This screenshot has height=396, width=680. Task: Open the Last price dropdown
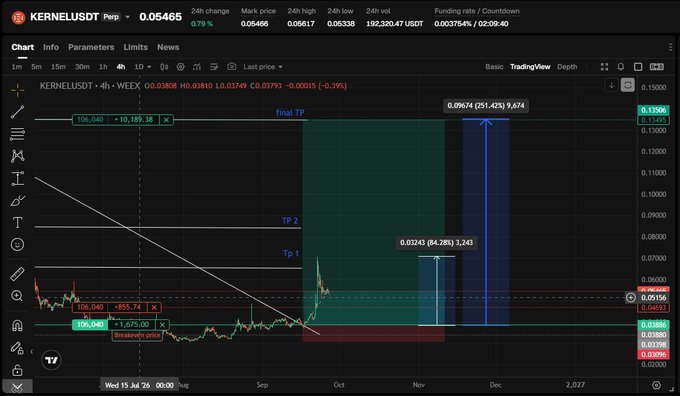tap(263, 67)
